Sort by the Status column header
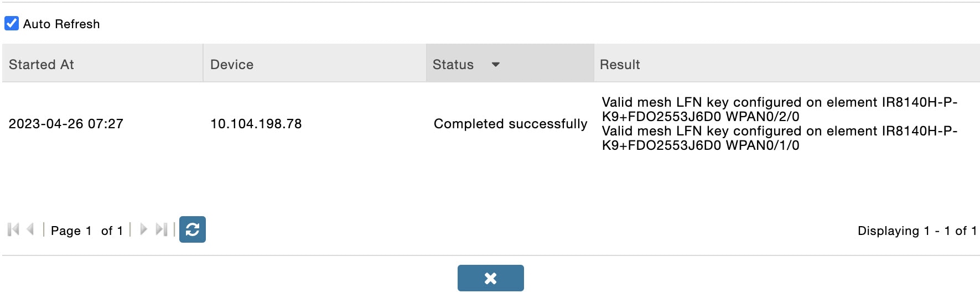980x293 pixels. coord(453,65)
